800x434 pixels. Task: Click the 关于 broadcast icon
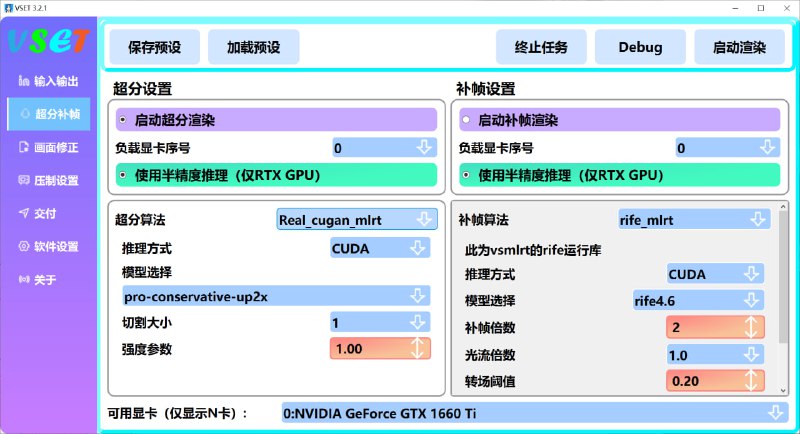pos(23,279)
